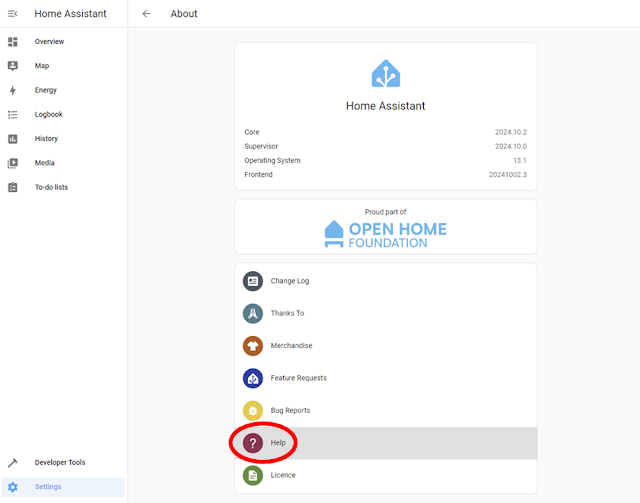Select Media in the sidebar
This screenshot has height=503, width=640.
tap(44, 163)
